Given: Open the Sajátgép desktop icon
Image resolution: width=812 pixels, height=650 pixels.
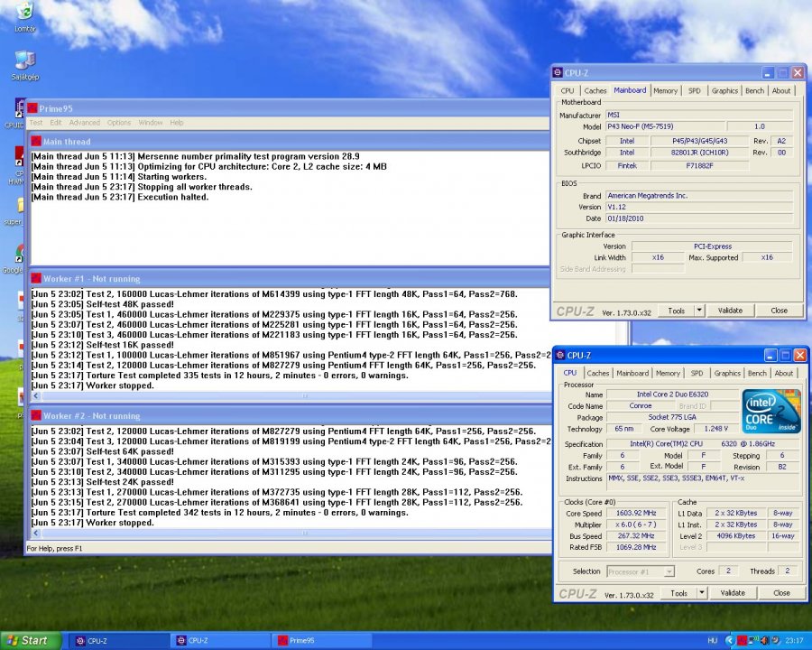Looking at the screenshot, I should pyautogui.click(x=24, y=60).
